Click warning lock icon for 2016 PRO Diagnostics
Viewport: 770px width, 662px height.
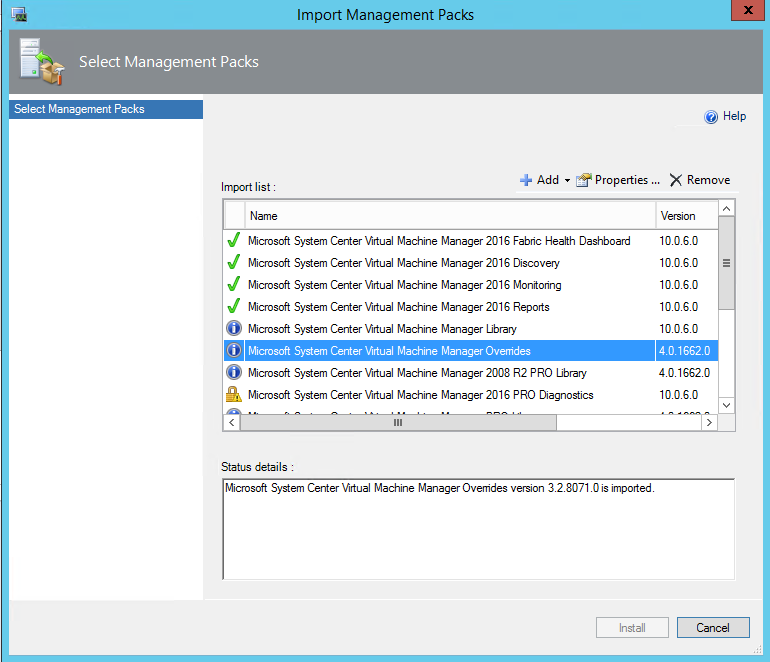coord(234,395)
